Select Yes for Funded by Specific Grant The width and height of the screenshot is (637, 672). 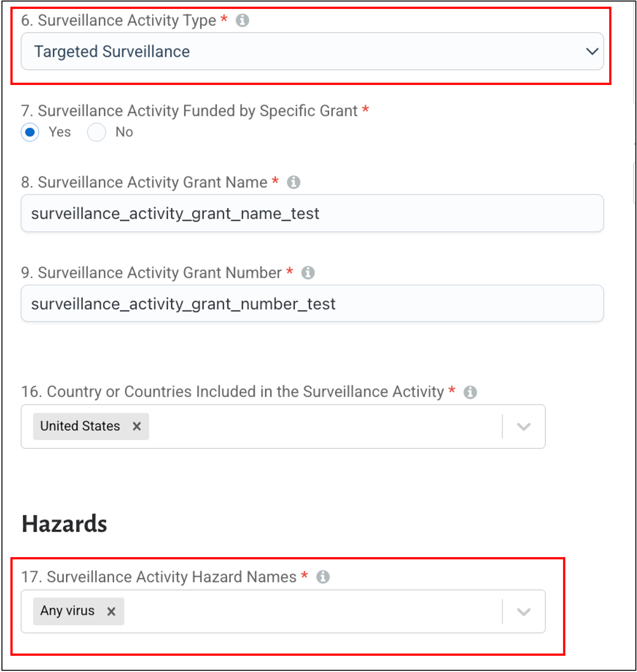(30, 132)
